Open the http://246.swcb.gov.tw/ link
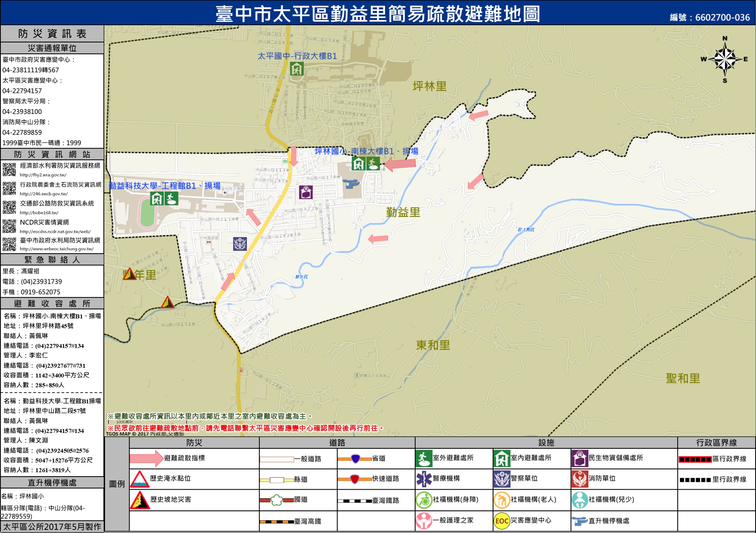Screen dimensions: 756x533 click(44, 194)
